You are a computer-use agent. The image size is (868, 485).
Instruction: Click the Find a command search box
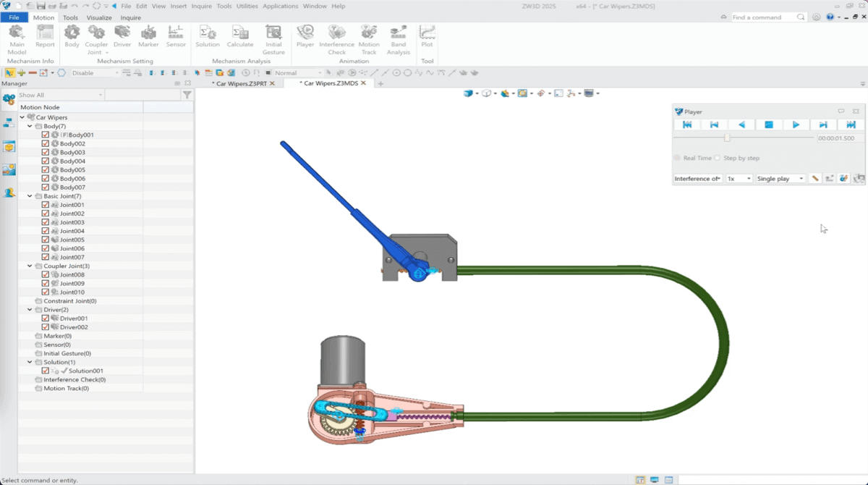(x=763, y=17)
